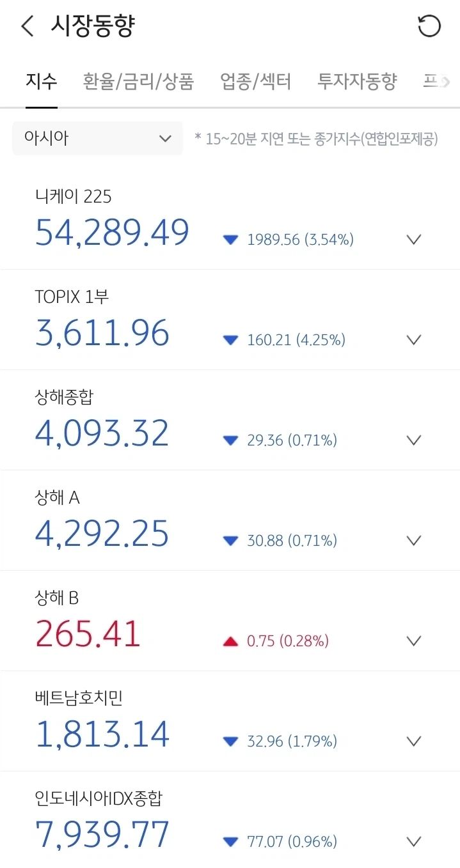Image resolution: width=460 pixels, height=868 pixels.
Task: Expand the TOPIX 1부 details chevron
Action: [x=414, y=340]
